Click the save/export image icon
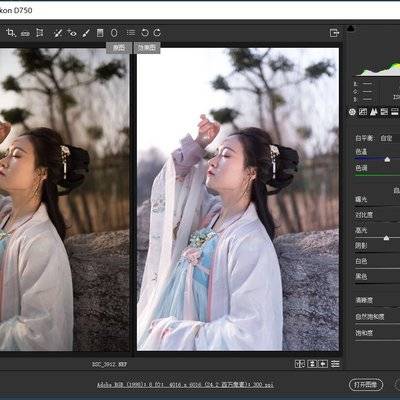The width and height of the screenshot is (400, 400). [x=334, y=33]
